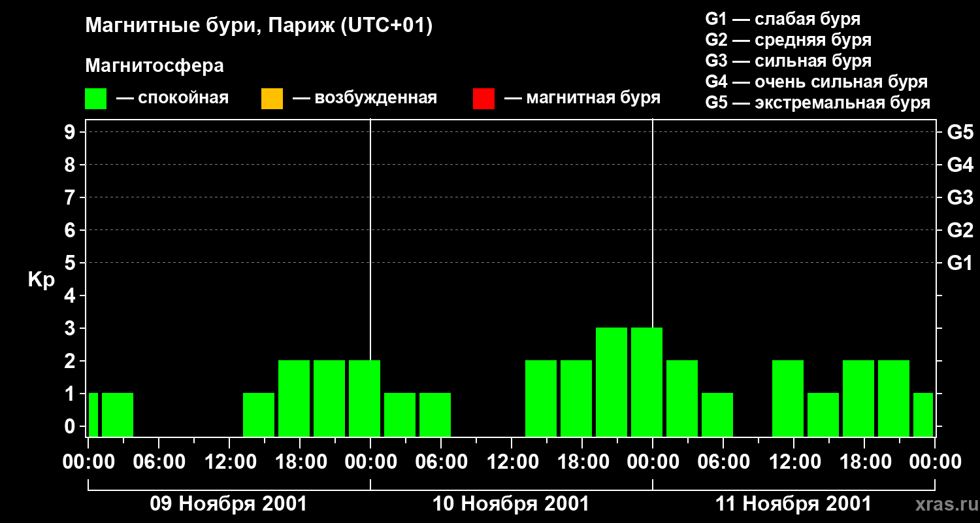Click the '— магнитная буря' legend label

click(582, 99)
